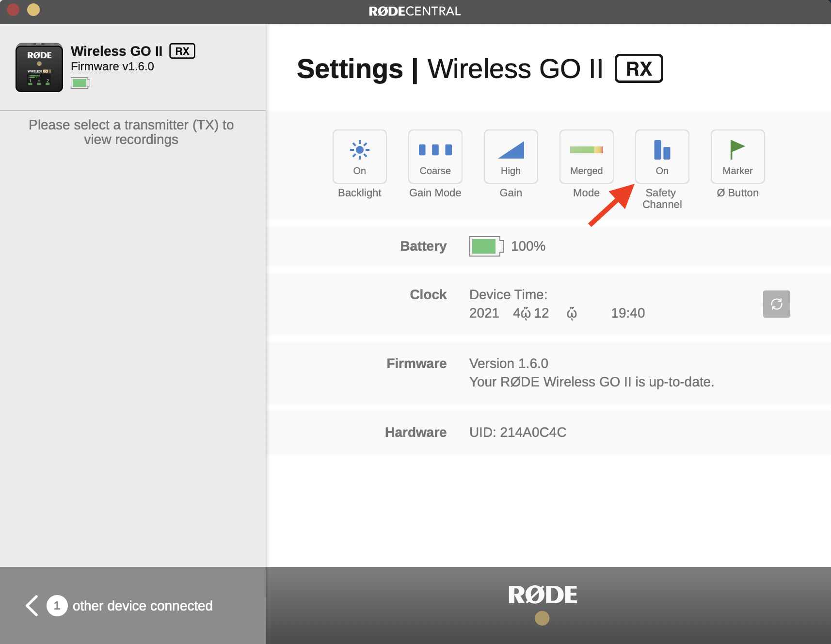
Task: Click the 'Clock' row label
Action: [429, 295]
